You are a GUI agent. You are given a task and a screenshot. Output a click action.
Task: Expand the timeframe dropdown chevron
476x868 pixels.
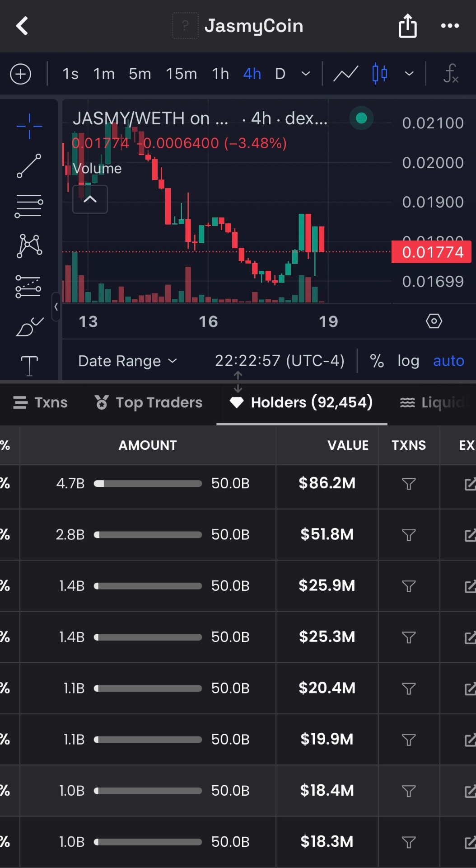[306, 74]
